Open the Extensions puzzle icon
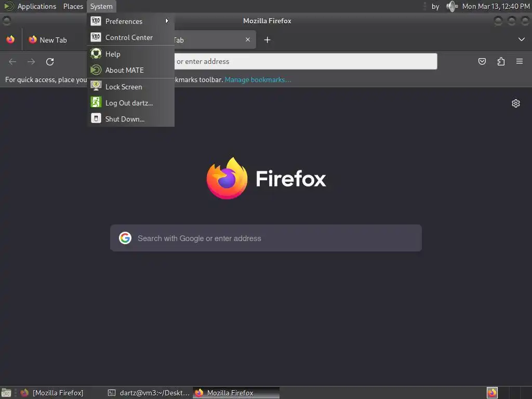Screen dimensions: 532x399 (501, 61)
